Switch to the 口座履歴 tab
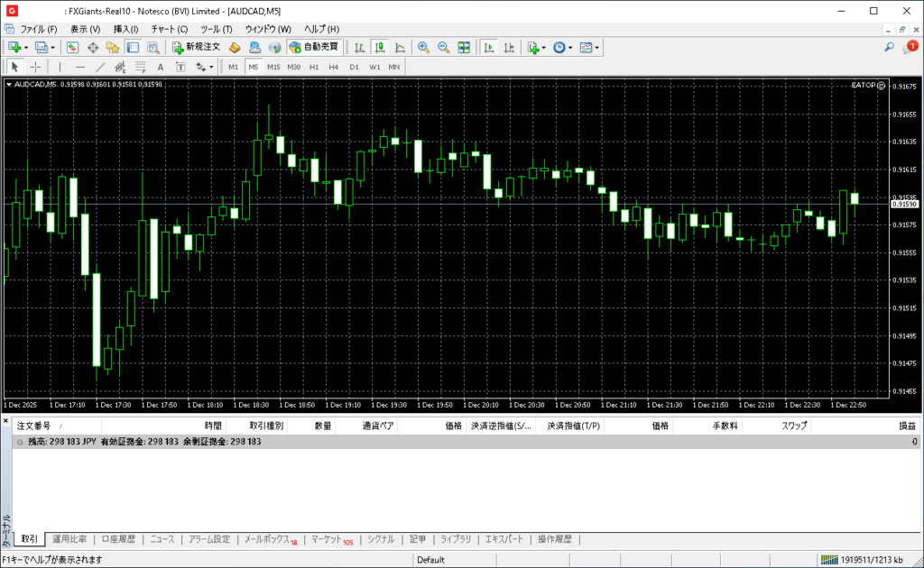924x568 pixels. 118,539
